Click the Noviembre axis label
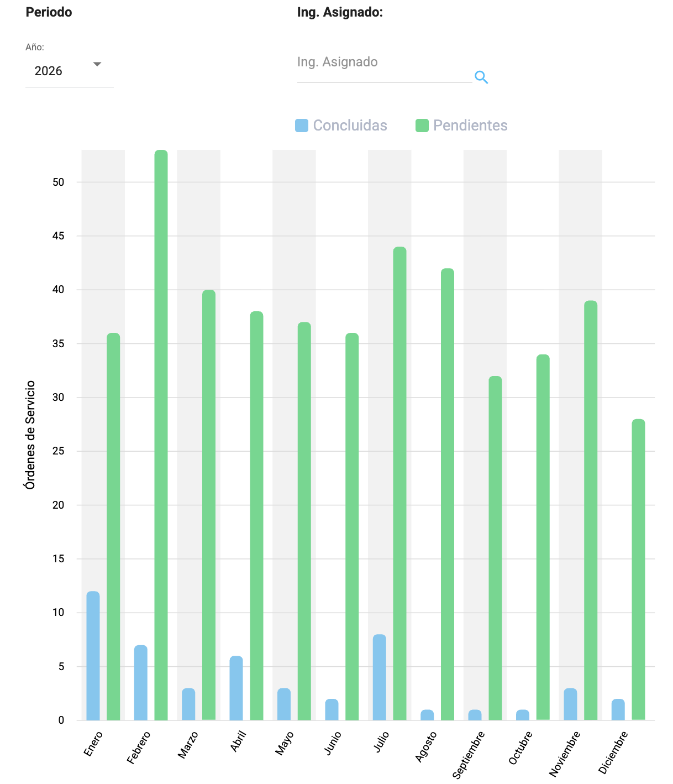The height and width of the screenshot is (784, 673). coord(565,754)
